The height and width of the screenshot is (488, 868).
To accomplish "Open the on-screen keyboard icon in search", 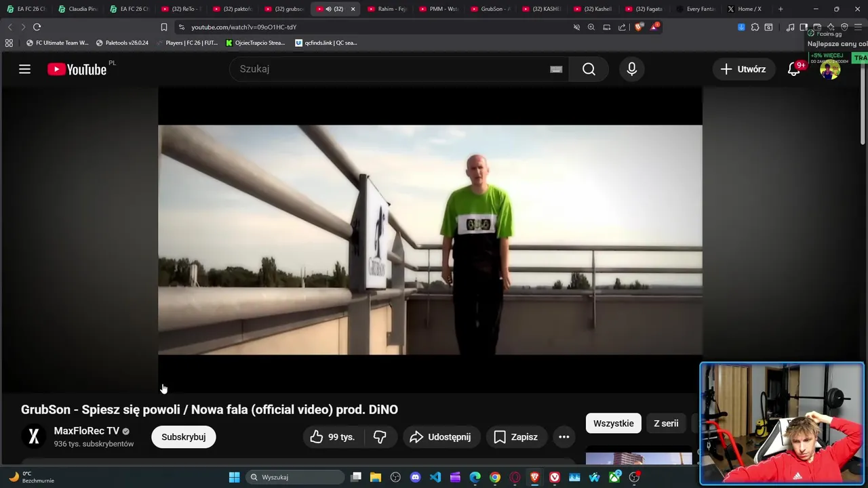I will click(556, 69).
